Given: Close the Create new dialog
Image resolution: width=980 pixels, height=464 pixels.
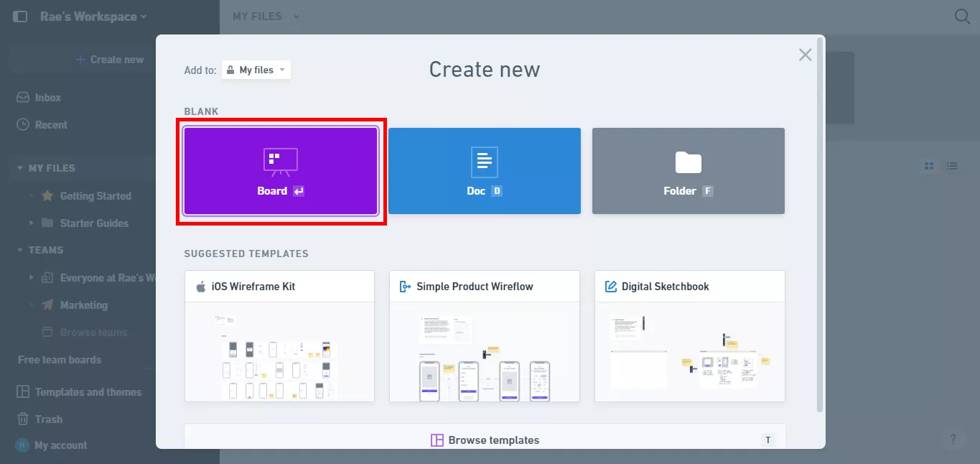Looking at the screenshot, I should pos(805,55).
